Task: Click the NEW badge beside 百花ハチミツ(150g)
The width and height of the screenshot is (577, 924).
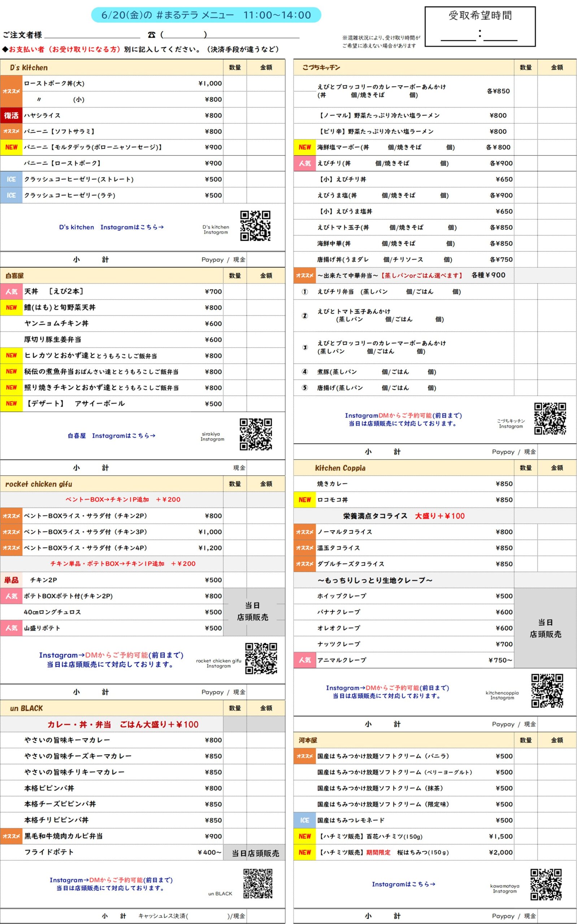Action: pos(304,836)
